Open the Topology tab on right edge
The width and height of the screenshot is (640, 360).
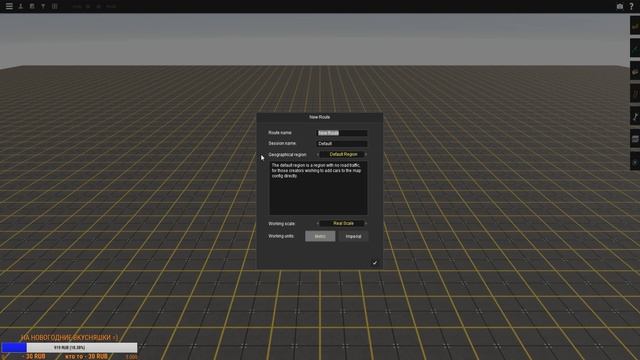[x=635, y=26]
